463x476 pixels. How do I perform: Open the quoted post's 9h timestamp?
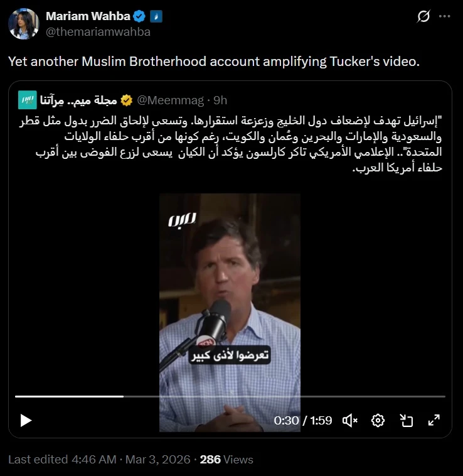click(x=220, y=100)
